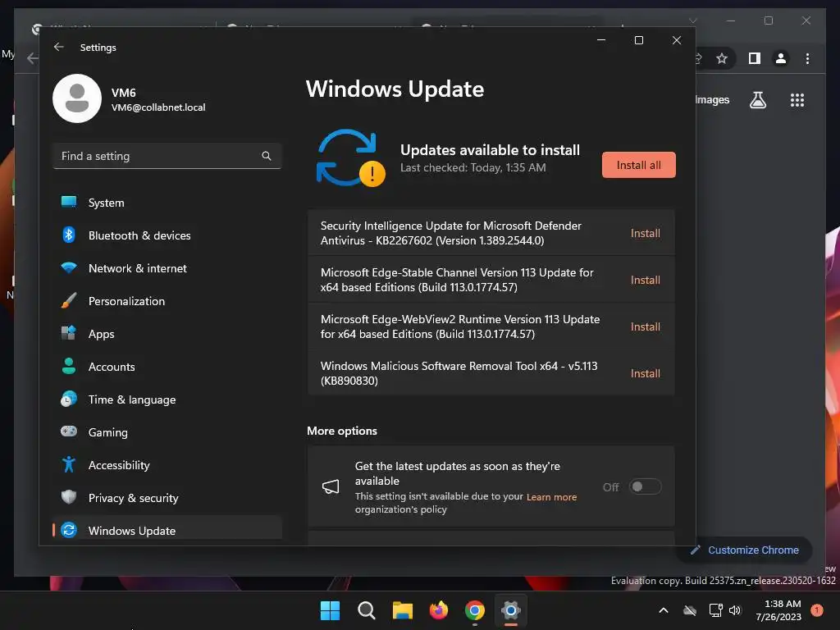Launch Firefox from taskbar

point(439,610)
